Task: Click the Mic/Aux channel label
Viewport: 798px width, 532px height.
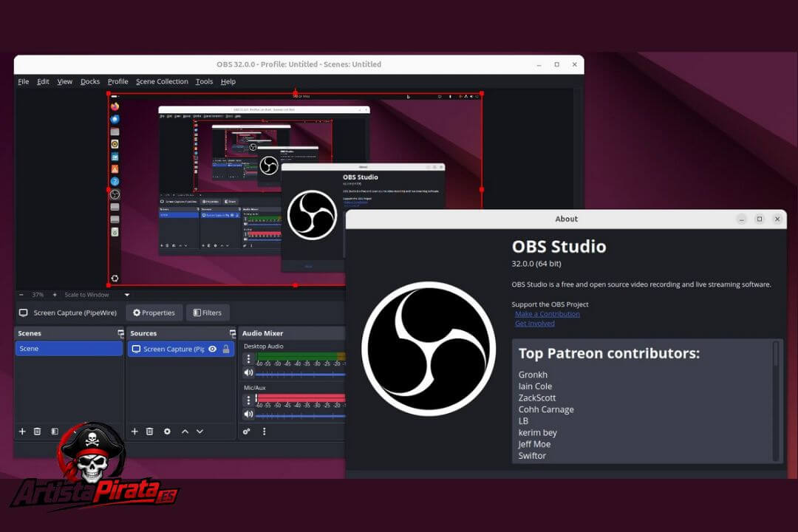Action: [x=254, y=388]
